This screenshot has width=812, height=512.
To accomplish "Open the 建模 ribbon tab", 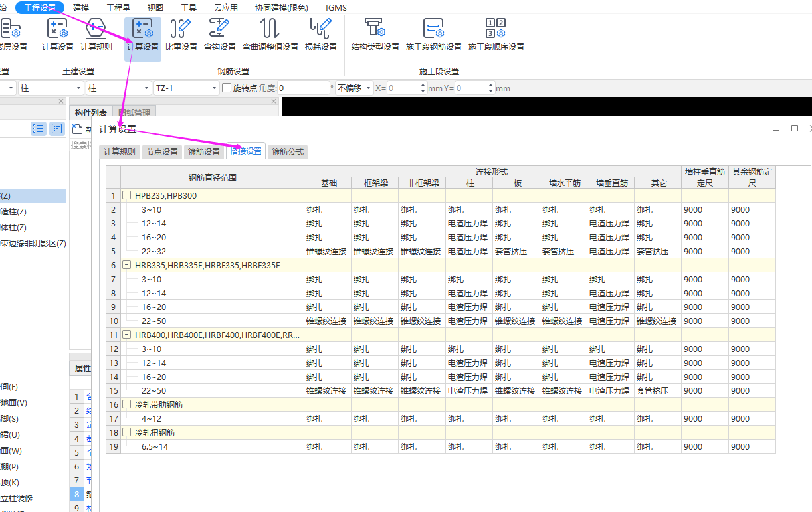I will (81, 7).
